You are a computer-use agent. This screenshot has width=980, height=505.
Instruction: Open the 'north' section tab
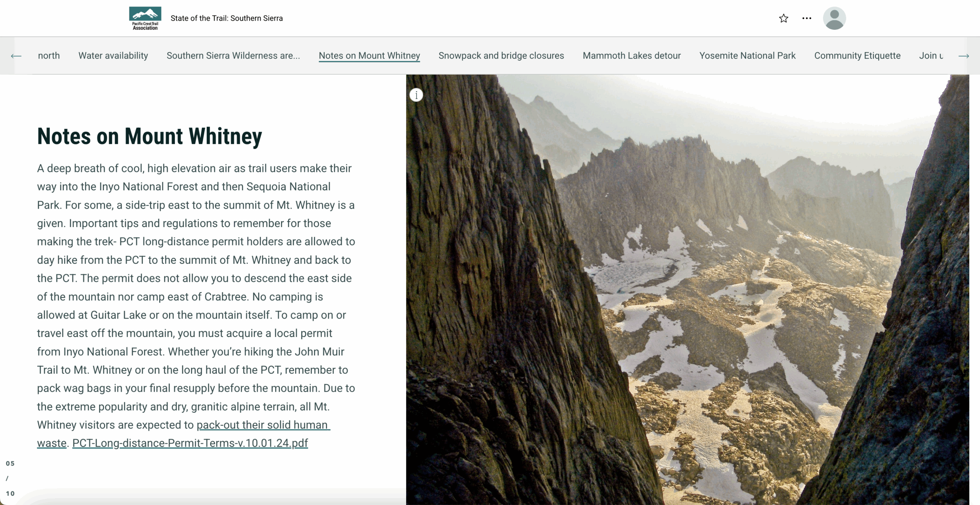[x=49, y=56]
